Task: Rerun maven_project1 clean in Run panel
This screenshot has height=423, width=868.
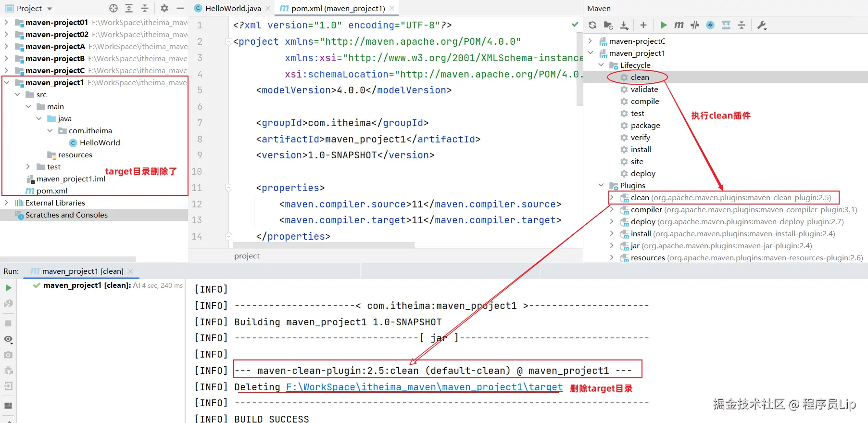Action: (8, 288)
